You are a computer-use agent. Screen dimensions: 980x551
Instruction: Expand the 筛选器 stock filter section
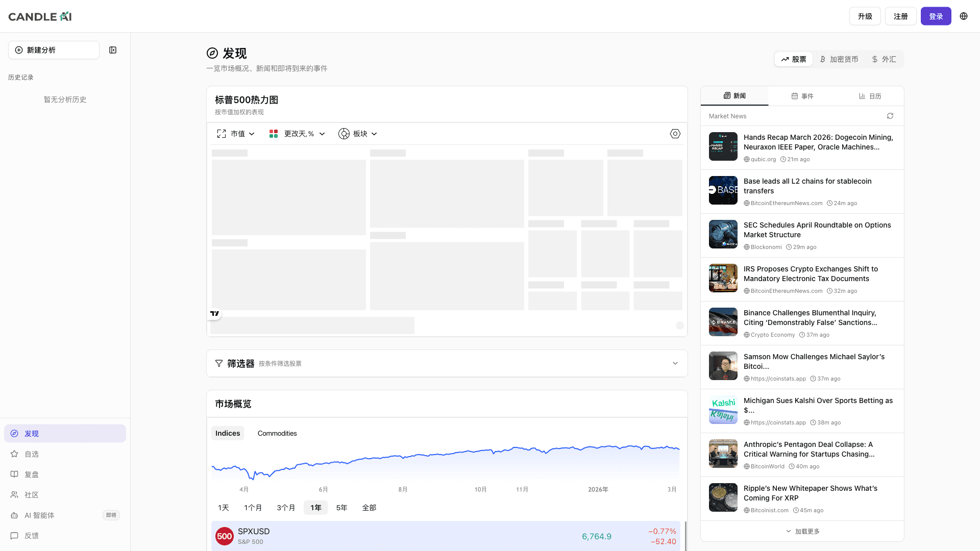pyautogui.click(x=675, y=363)
